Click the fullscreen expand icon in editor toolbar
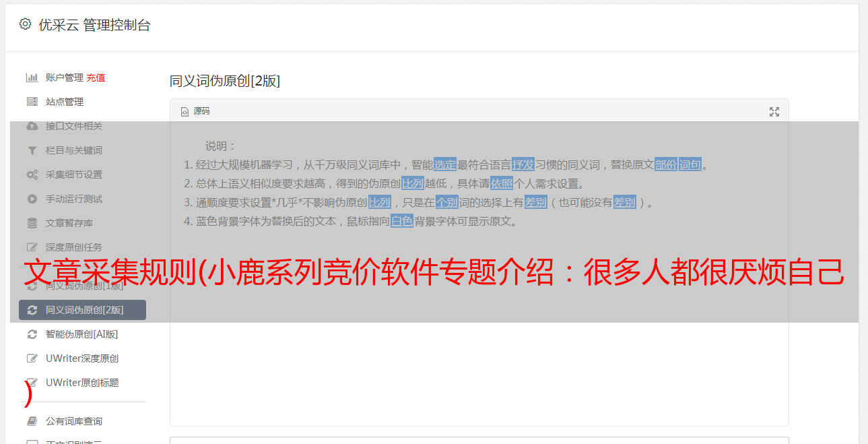The width and height of the screenshot is (868, 444). pos(774,112)
